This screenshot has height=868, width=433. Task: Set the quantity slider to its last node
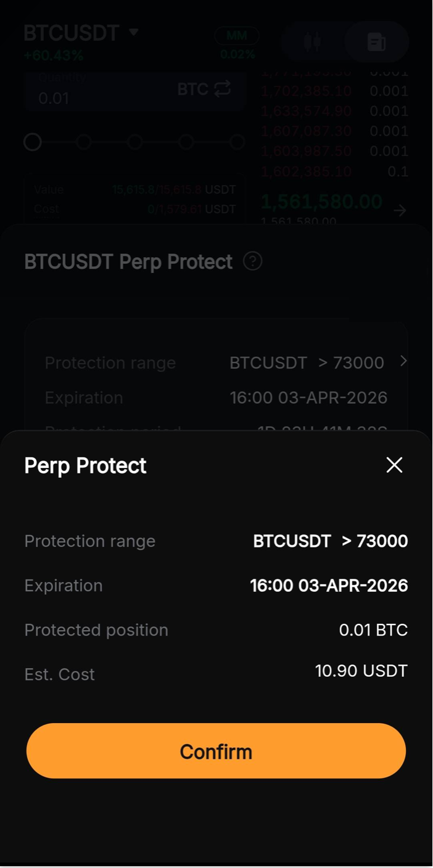pyautogui.click(x=237, y=142)
